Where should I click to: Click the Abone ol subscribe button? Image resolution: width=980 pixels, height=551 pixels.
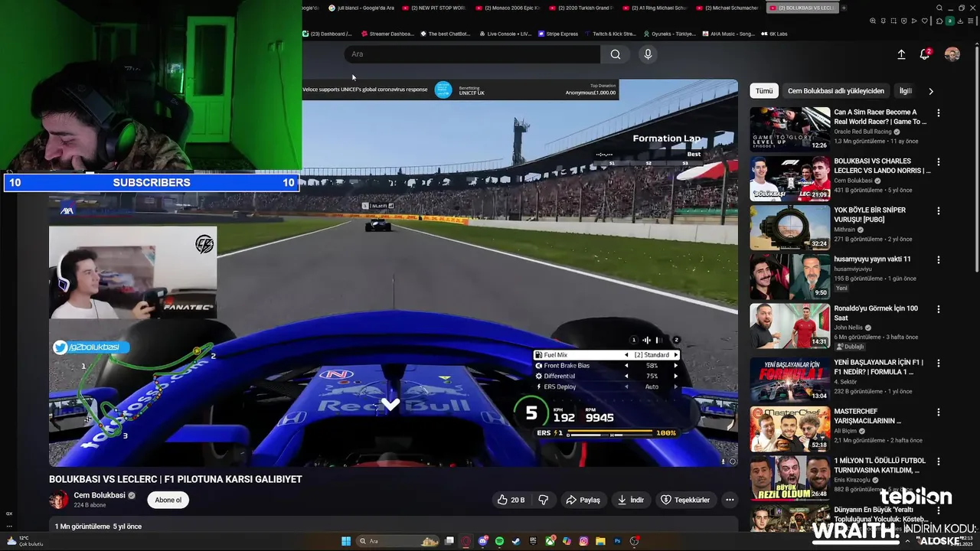point(168,500)
